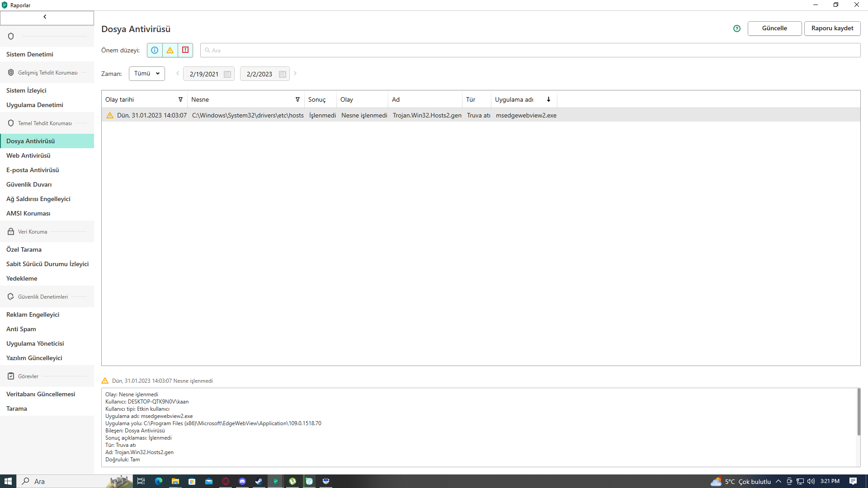
Task: Toggle informational importance level filter
Action: coord(155,50)
